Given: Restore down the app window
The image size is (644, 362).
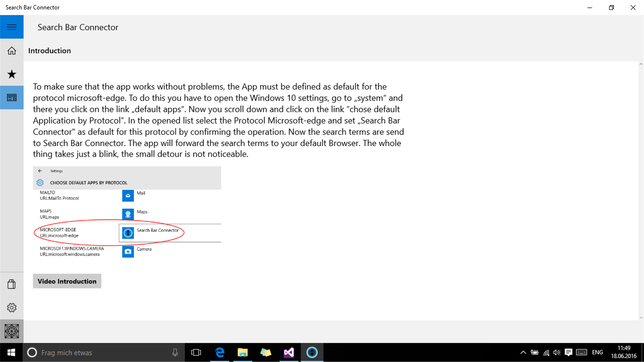Looking at the screenshot, I should click(x=611, y=8).
